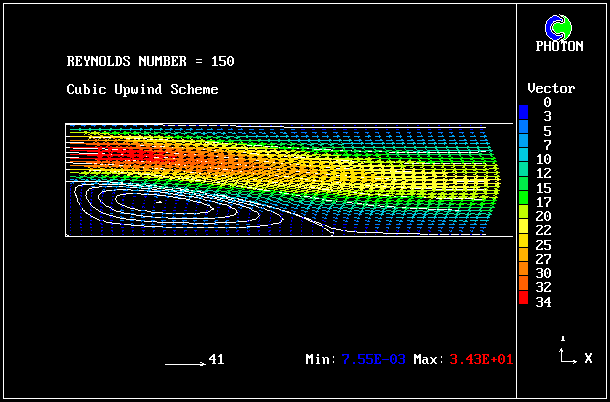Screen dimensions: 610x402
Task: Choose the orange legend swatch for 27
Action: 524,259
